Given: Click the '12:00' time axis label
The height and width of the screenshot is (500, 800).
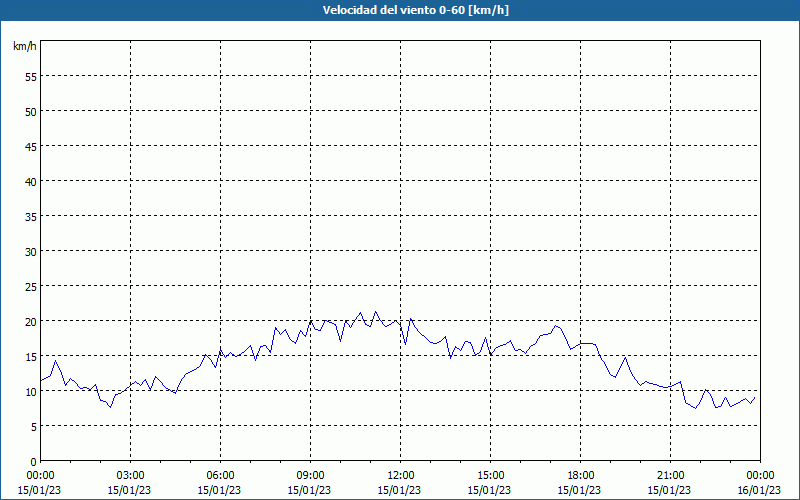Looking at the screenshot, I should click(x=401, y=476).
